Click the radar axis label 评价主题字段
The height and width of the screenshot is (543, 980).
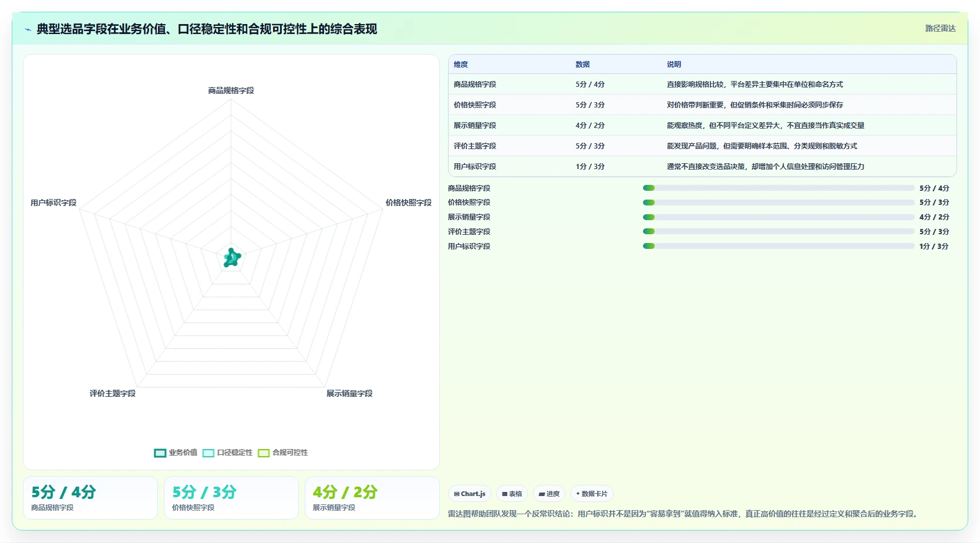tap(112, 393)
